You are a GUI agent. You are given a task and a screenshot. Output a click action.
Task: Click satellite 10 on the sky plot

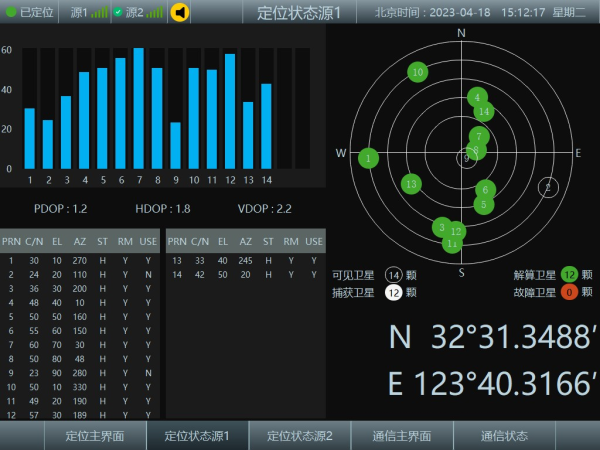click(417, 72)
